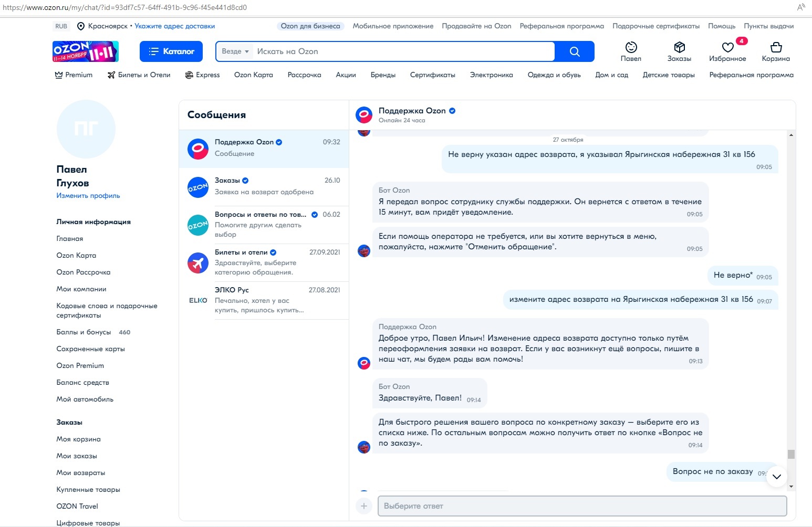812x527 pixels.
Task: Focus the Выберите ответ message field
Action: (x=582, y=506)
